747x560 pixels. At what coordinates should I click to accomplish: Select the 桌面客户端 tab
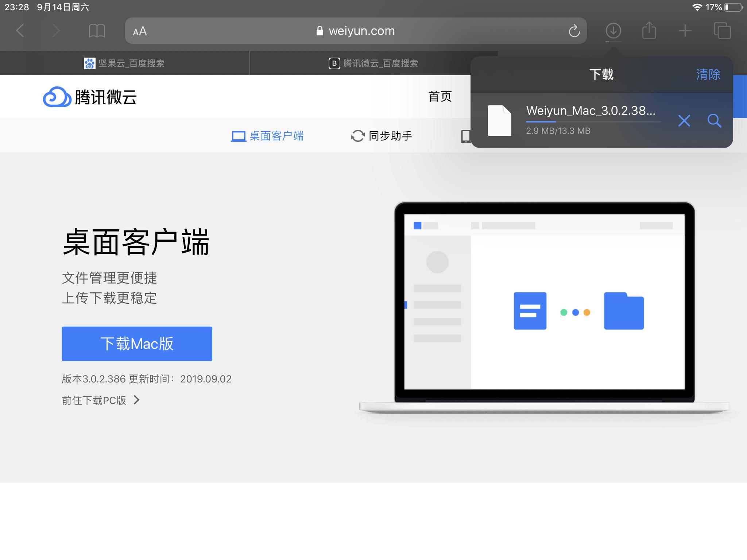click(x=268, y=136)
